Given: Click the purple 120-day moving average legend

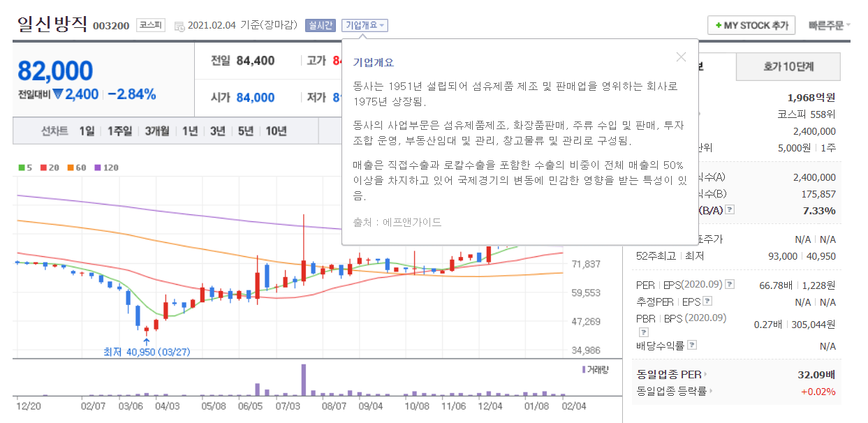Looking at the screenshot, I should (x=106, y=168).
